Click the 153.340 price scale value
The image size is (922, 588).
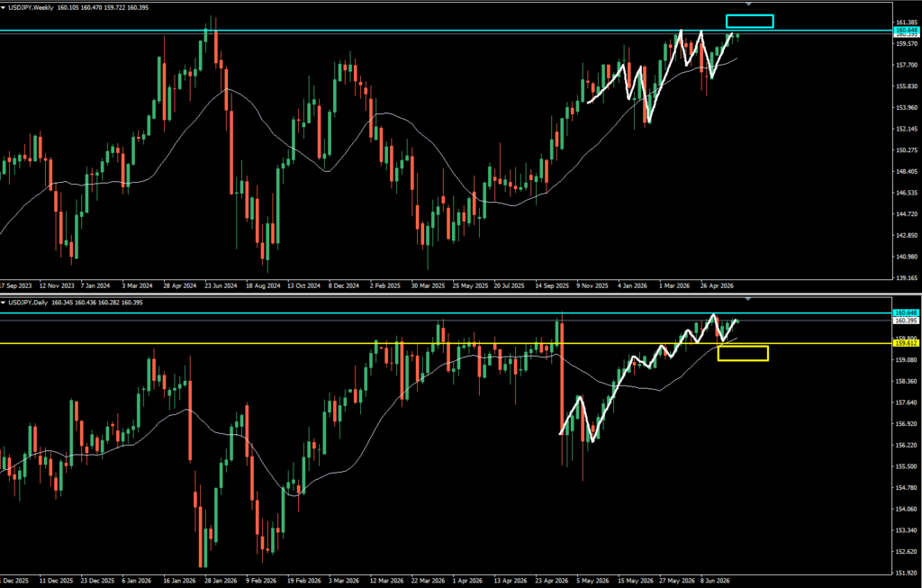coord(906,530)
